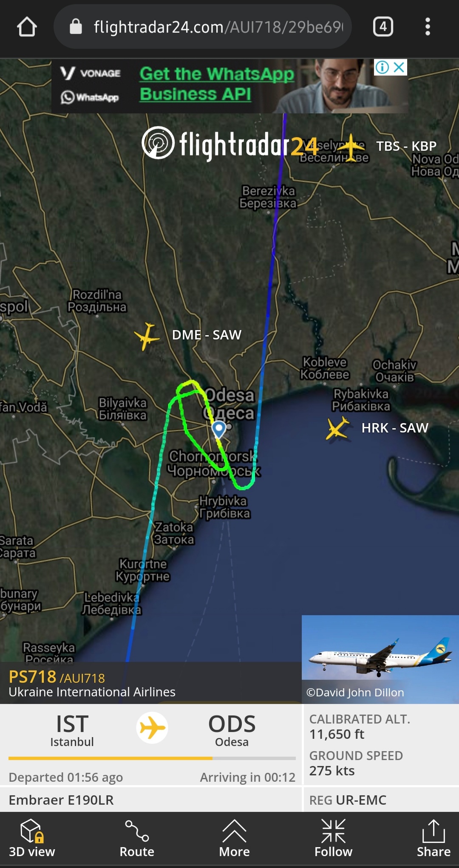Select the DME - SAW aircraft icon
Viewport: 459px width, 868px height.
pos(147,336)
